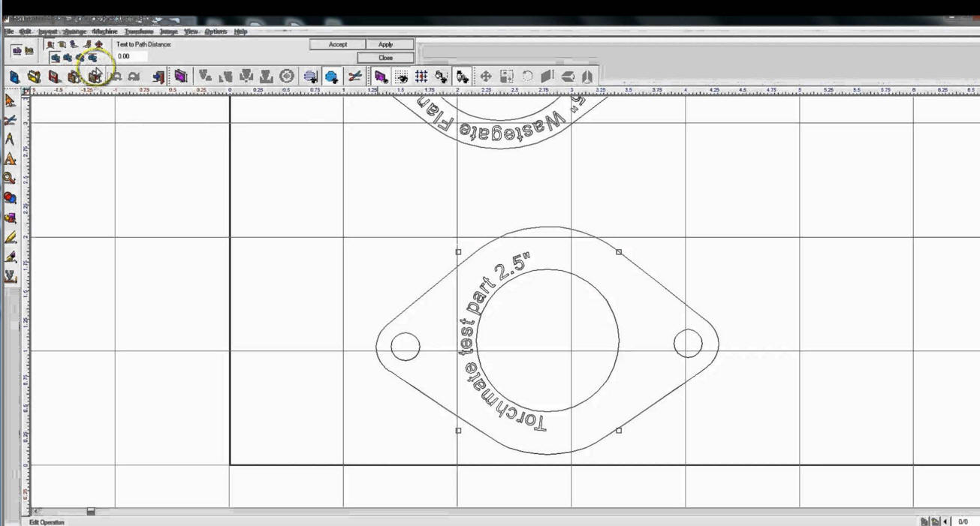Click the greyed rotate circle arrow icon

coord(527,77)
